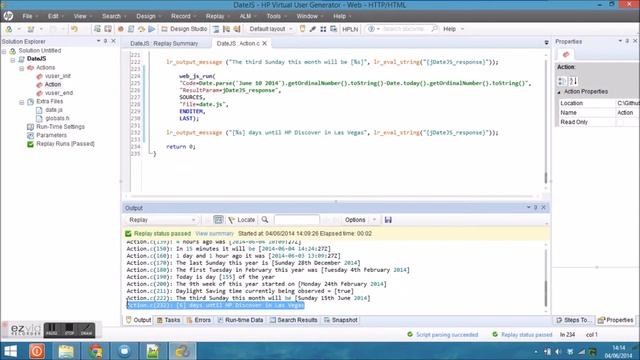Screen dimensions: 640x360
Task: Switch to Steps Toolbox tab
Action: click(x=573, y=320)
